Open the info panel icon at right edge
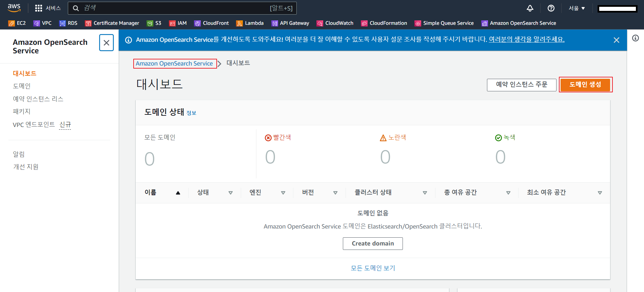This screenshot has width=644, height=292. coord(636,38)
